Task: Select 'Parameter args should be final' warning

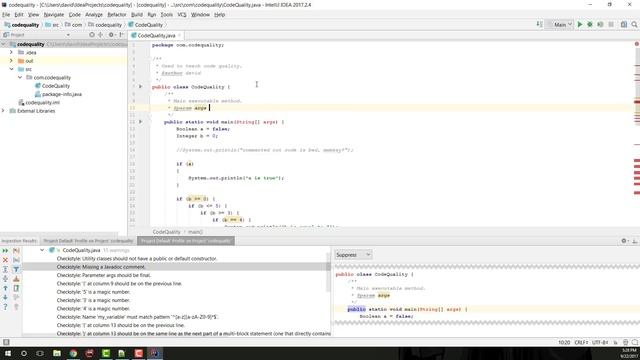Action: (x=104, y=275)
